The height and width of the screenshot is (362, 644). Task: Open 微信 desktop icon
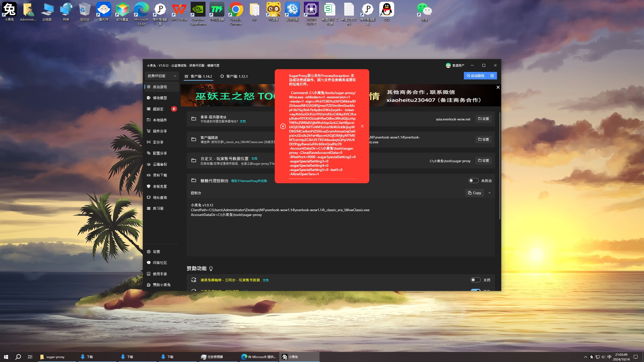tap(424, 12)
